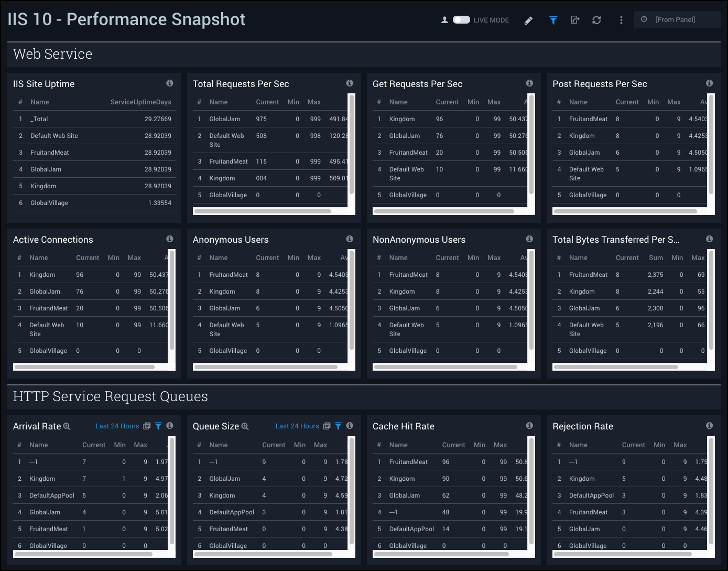Click the magnifier icon next to Queue Size
728x571 pixels.
tap(245, 426)
